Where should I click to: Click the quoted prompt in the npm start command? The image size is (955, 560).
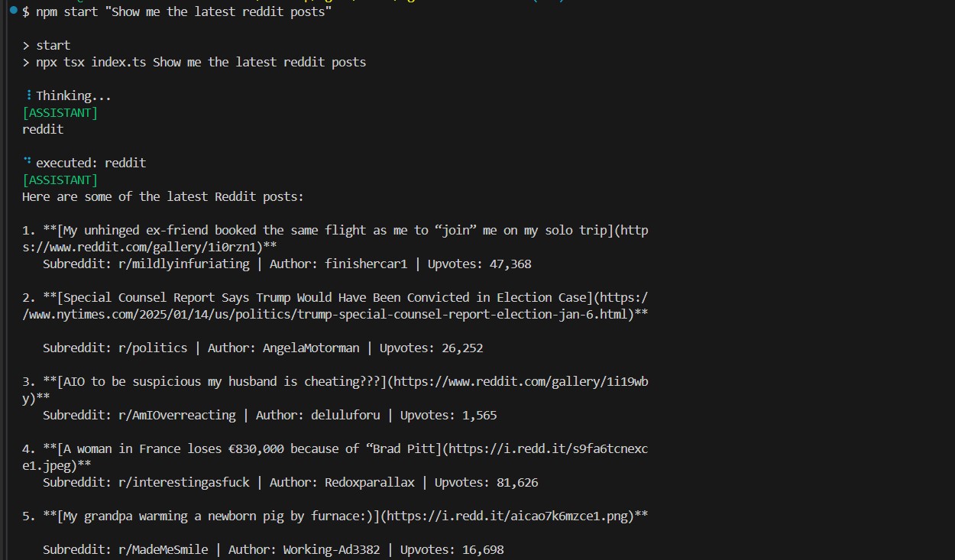point(222,11)
